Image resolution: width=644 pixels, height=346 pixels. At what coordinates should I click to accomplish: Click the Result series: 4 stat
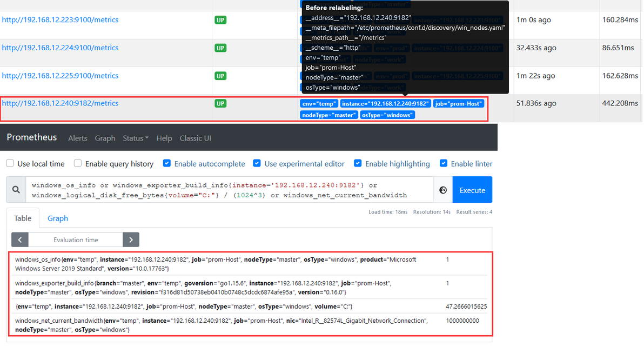coord(474,212)
